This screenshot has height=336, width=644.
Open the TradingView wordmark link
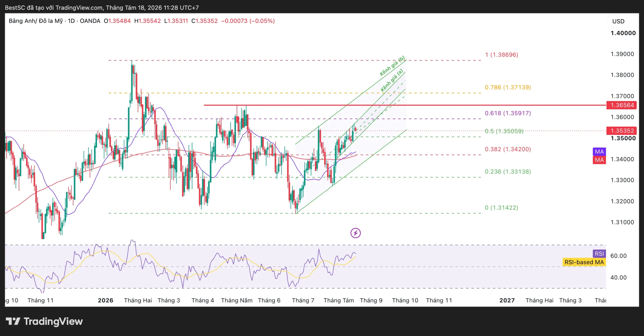[x=53, y=321]
